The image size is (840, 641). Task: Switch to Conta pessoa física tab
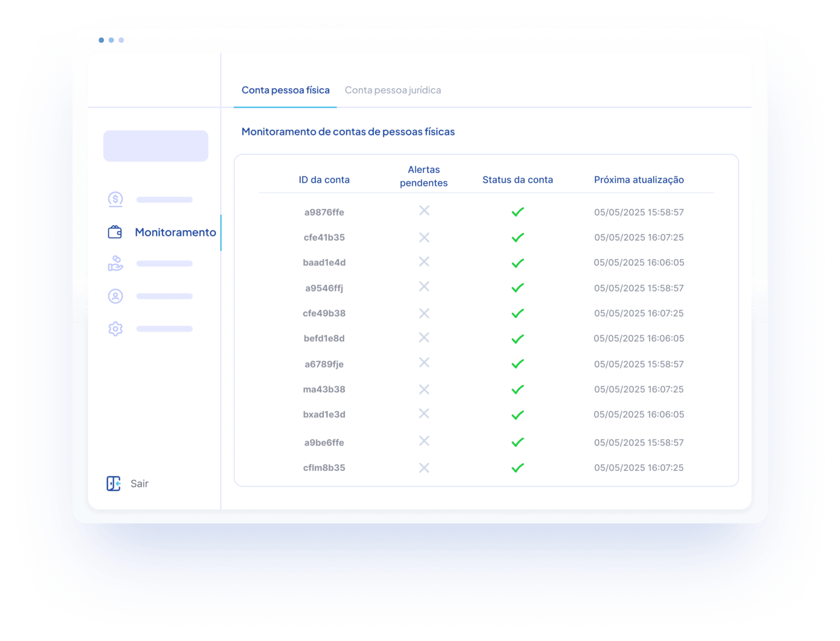tap(285, 90)
